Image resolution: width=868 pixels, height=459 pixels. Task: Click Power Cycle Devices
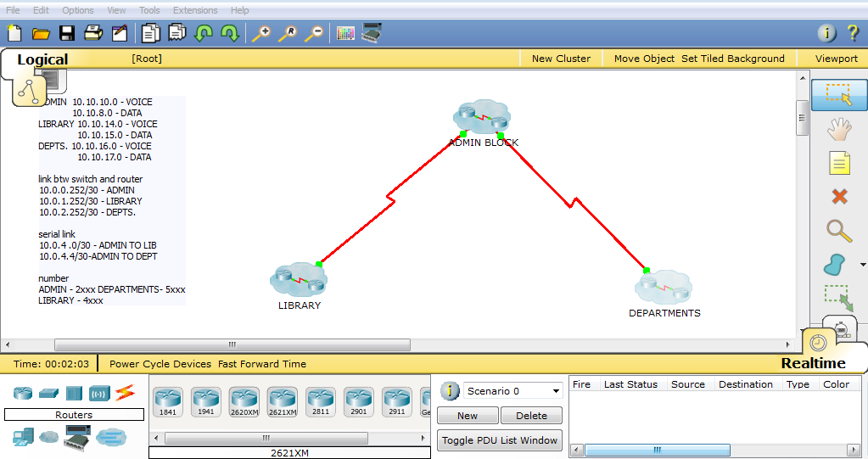click(160, 364)
